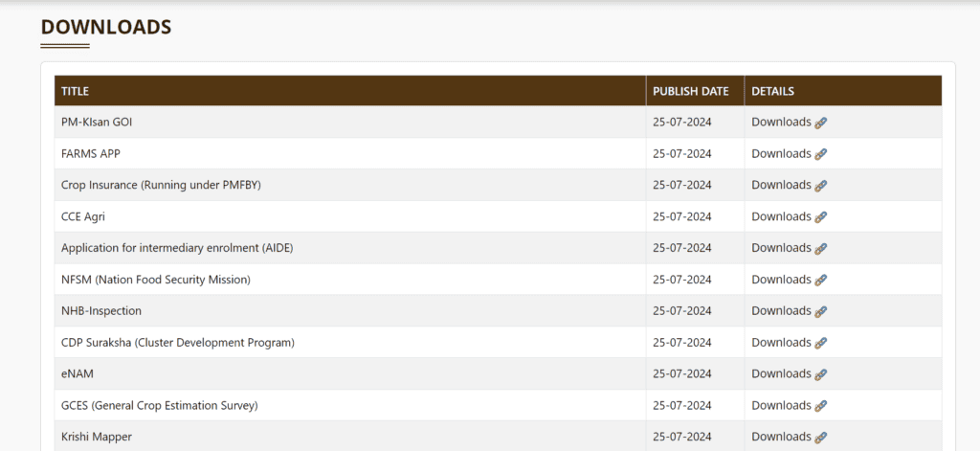Click chain link icon in NHB-Inspection row
Screen dimensions: 980x451
(x=820, y=311)
